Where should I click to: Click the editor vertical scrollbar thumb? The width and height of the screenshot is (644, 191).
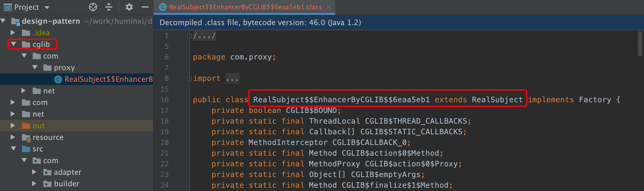coord(640,44)
